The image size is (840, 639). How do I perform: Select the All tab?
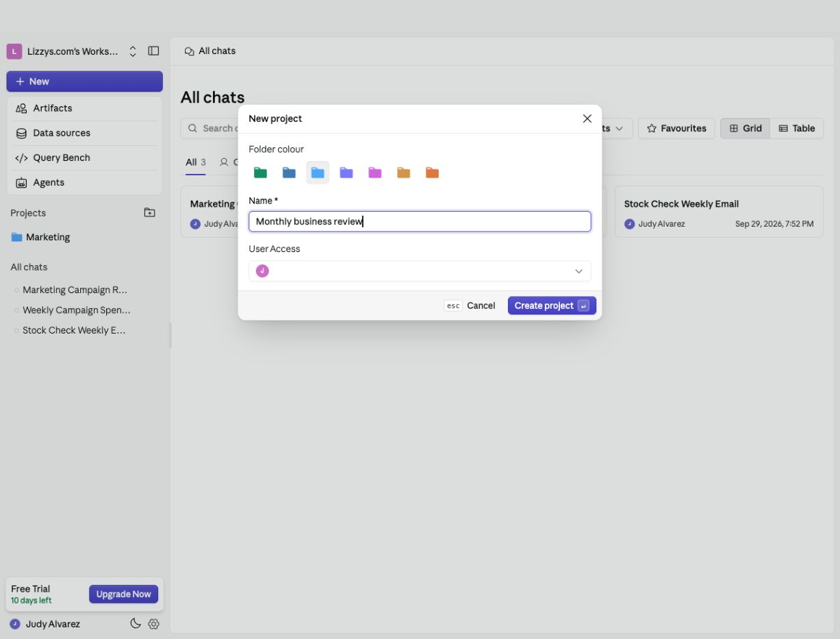[x=195, y=162]
